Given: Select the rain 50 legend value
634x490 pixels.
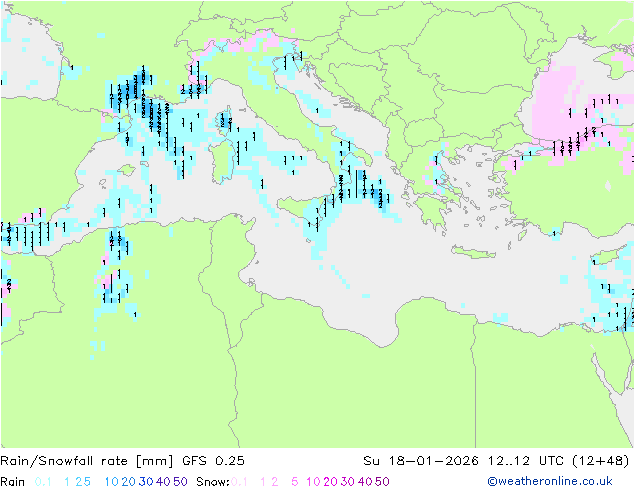Looking at the screenshot, I should (180, 482).
